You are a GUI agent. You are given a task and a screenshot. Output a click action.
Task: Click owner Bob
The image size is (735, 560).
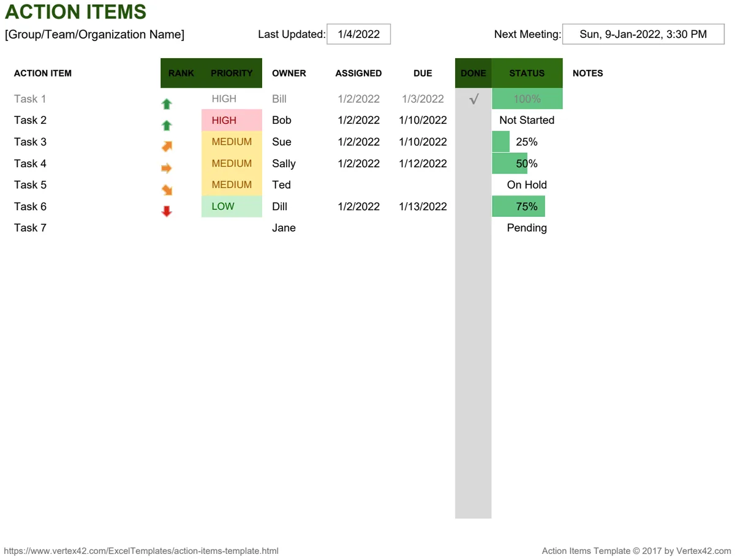(x=282, y=120)
